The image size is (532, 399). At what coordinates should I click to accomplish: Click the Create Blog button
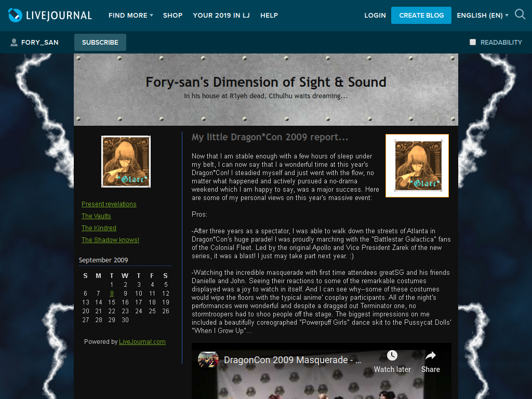click(421, 15)
